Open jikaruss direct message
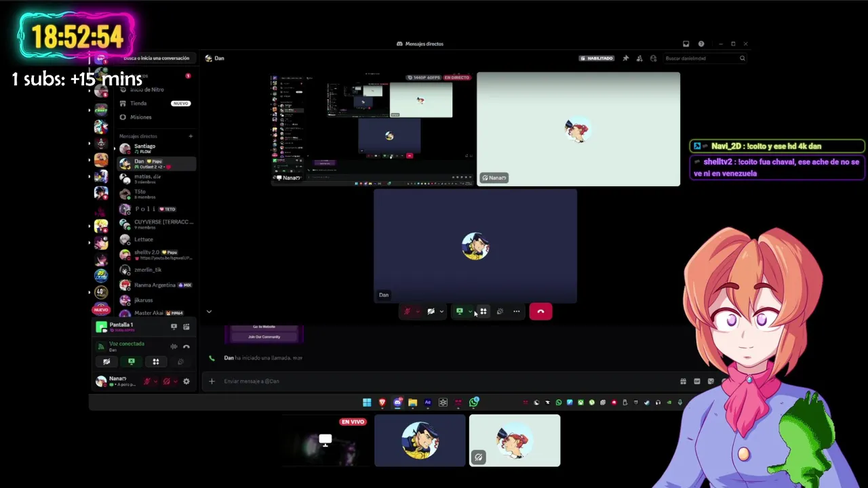 [157, 300]
